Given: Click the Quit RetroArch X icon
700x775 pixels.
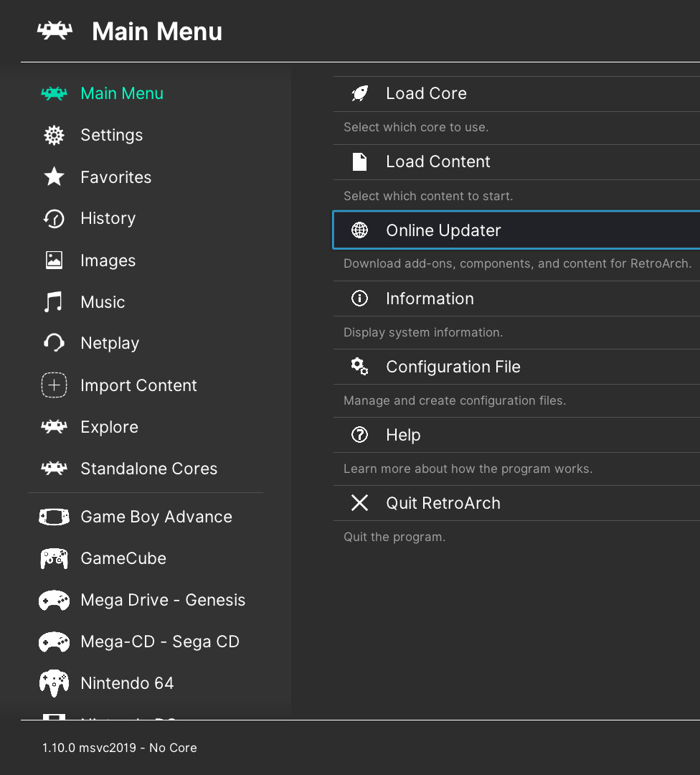Looking at the screenshot, I should pyautogui.click(x=359, y=502).
